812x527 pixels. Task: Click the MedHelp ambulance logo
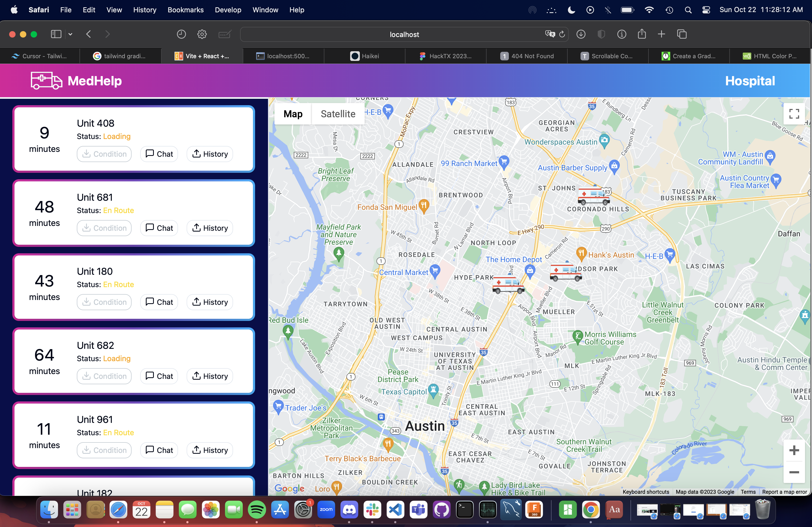46,81
